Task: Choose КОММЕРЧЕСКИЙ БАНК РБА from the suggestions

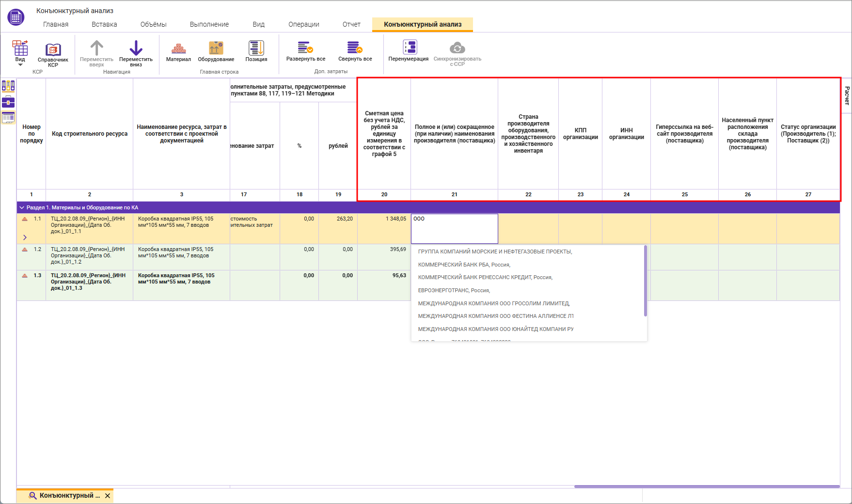Action: click(464, 265)
